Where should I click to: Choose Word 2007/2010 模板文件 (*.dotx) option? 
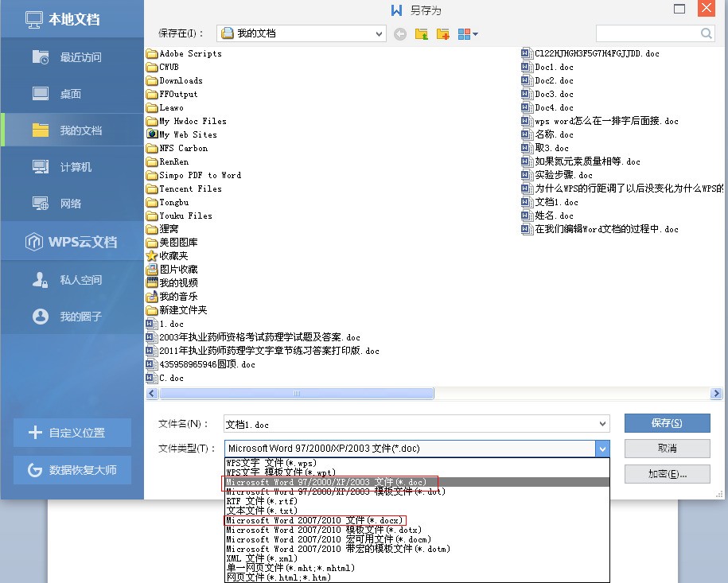417,530
